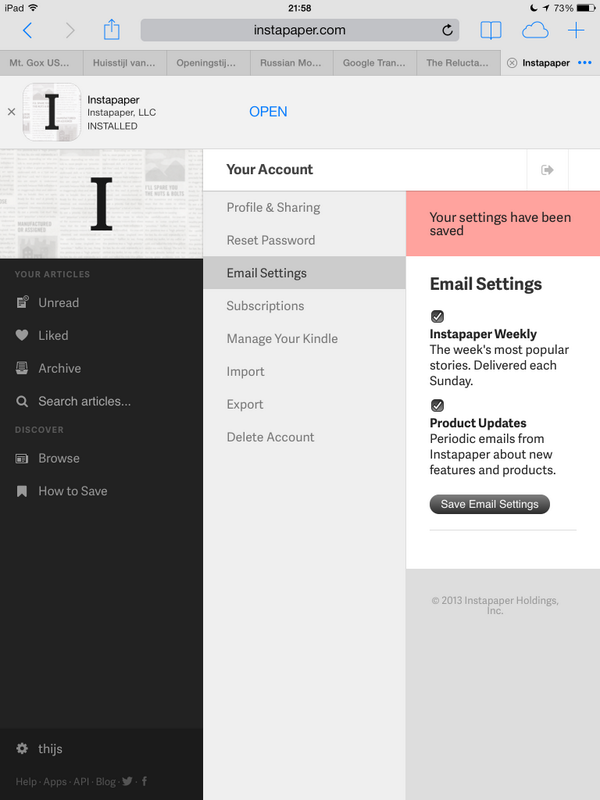600x800 pixels.
Task: Open the Facebook icon in sidebar footer
Action: pyautogui.click(x=144, y=781)
